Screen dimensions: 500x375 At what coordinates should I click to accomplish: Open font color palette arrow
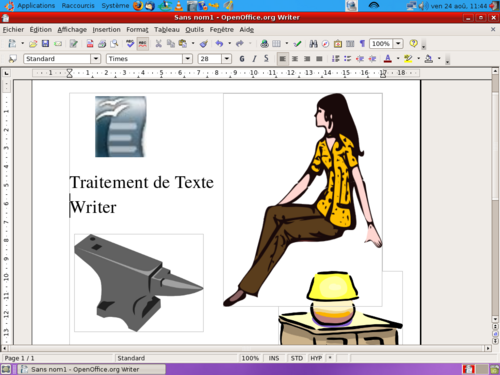click(398, 59)
